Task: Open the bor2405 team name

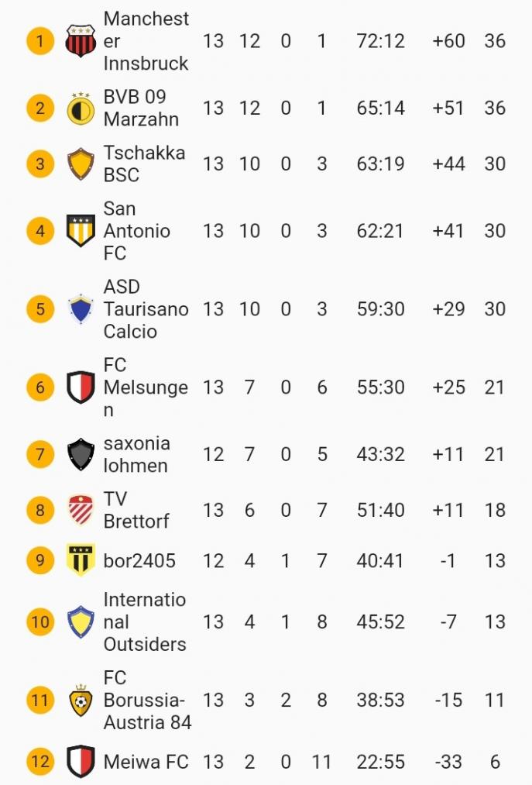Action: point(139,561)
